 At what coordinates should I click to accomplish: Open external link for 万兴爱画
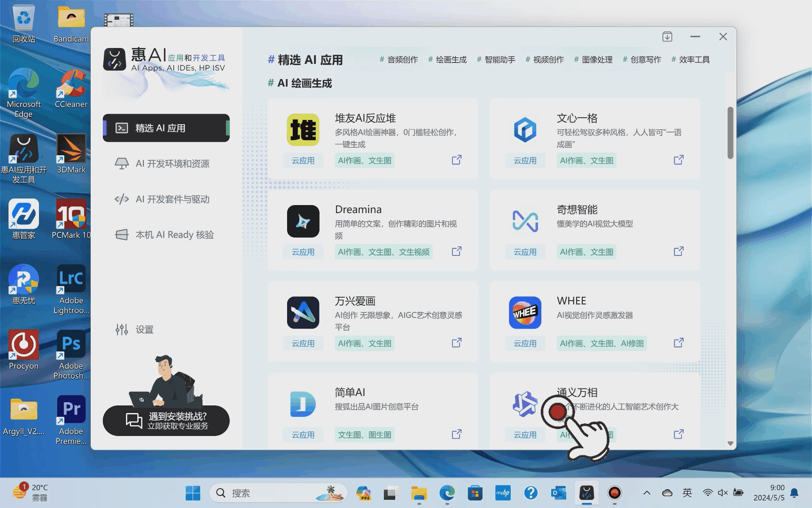(x=457, y=342)
